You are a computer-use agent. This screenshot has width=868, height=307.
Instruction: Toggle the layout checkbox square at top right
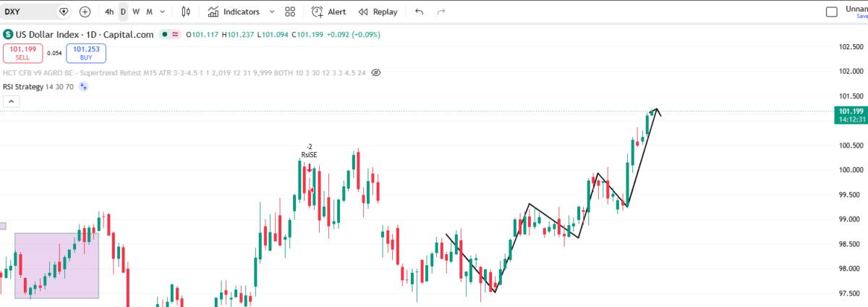[832, 12]
